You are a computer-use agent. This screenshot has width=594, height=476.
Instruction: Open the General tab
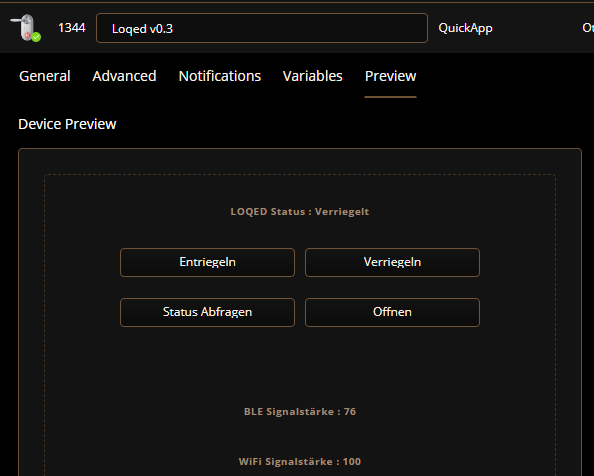[x=45, y=76]
